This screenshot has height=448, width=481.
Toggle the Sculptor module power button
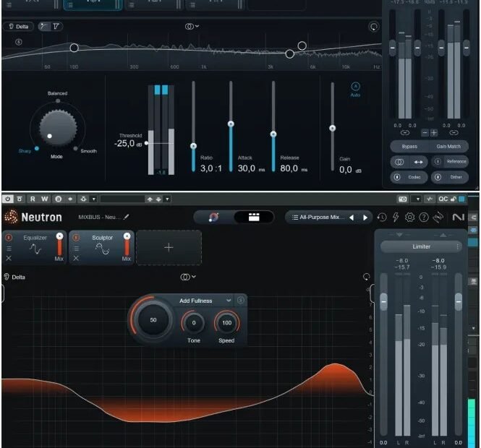tap(77, 237)
